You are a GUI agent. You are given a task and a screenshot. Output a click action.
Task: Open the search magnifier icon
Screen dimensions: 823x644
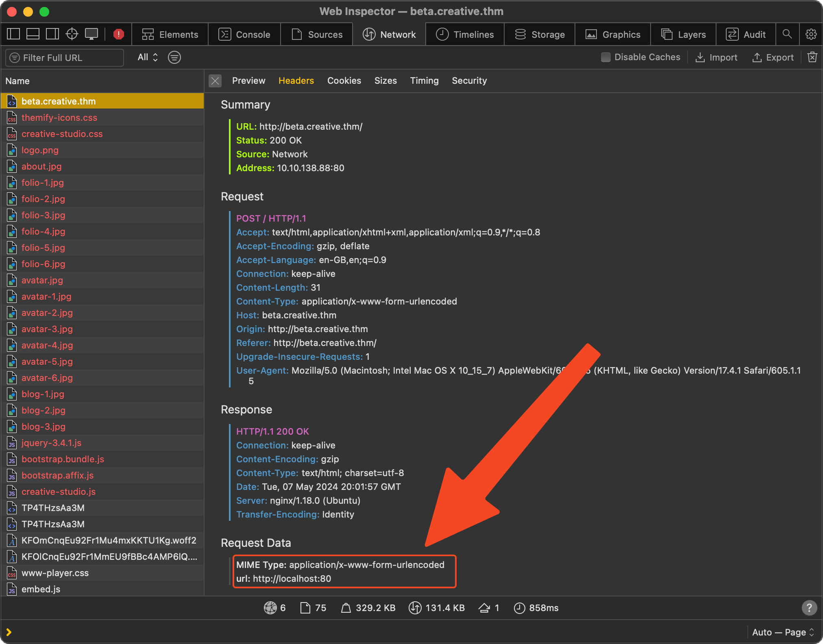(787, 34)
